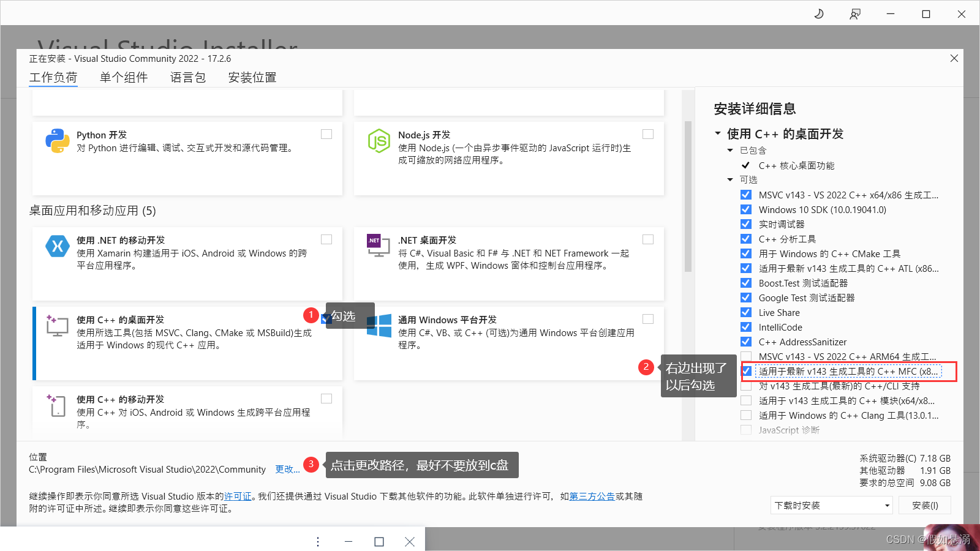Click the workloads list vertical scrollbar
This screenshot has height=551, width=980.
click(x=688, y=196)
